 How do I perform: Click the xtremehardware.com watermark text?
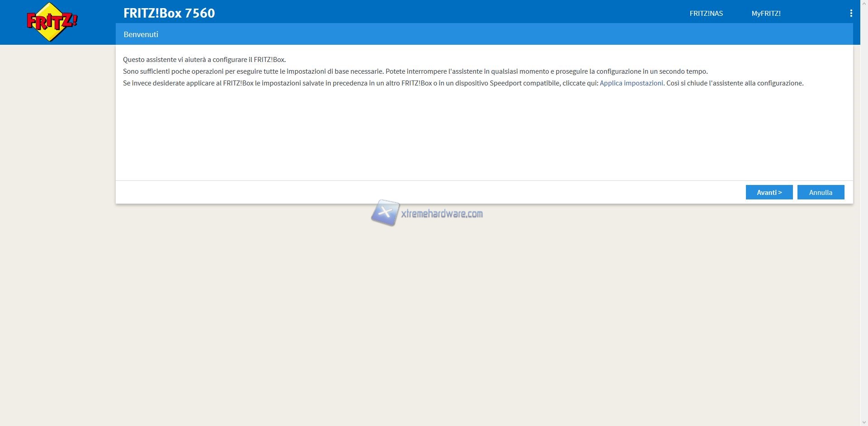click(x=442, y=214)
